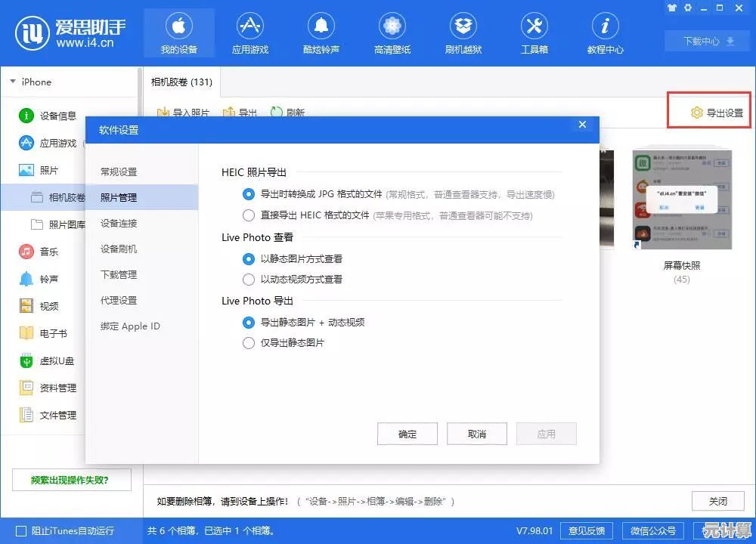This screenshot has height=544, width=756.
Task: Switch to 下载管理 settings tab
Action: (x=119, y=275)
